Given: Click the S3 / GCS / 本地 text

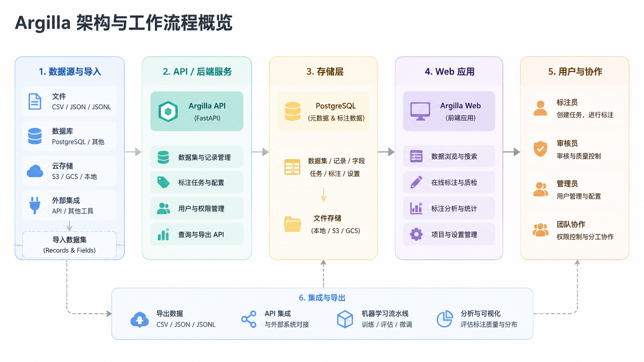Looking at the screenshot, I should pyautogui.click(x=74, y=177).
